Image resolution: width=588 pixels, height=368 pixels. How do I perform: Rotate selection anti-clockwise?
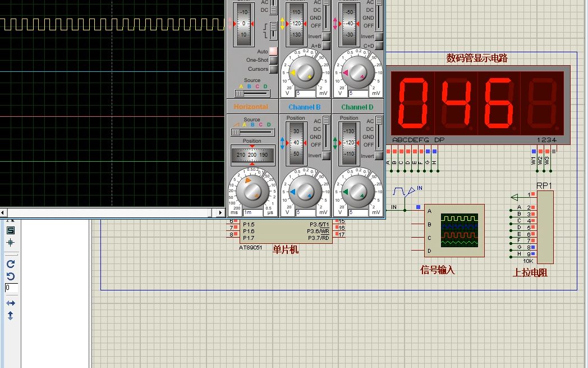click(x=11, y=276)
